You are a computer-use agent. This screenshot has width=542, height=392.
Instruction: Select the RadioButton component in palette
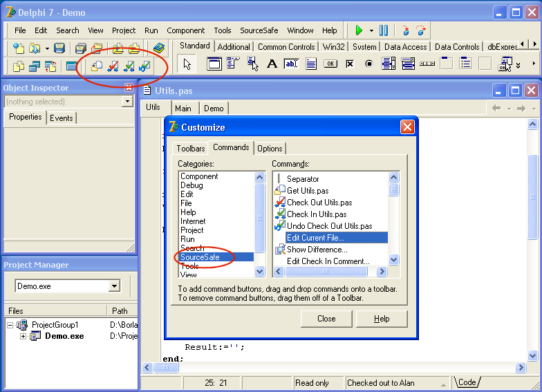[369, 64]
